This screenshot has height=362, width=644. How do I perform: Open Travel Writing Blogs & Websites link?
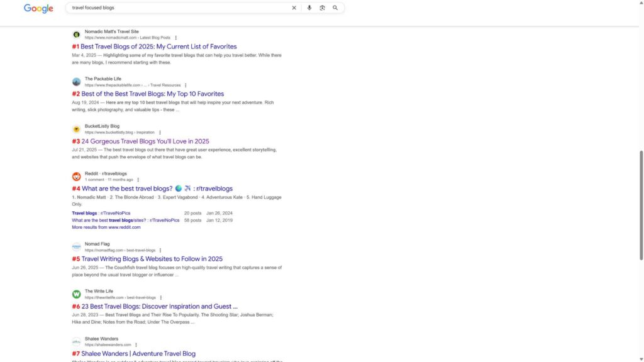point(152,259)
